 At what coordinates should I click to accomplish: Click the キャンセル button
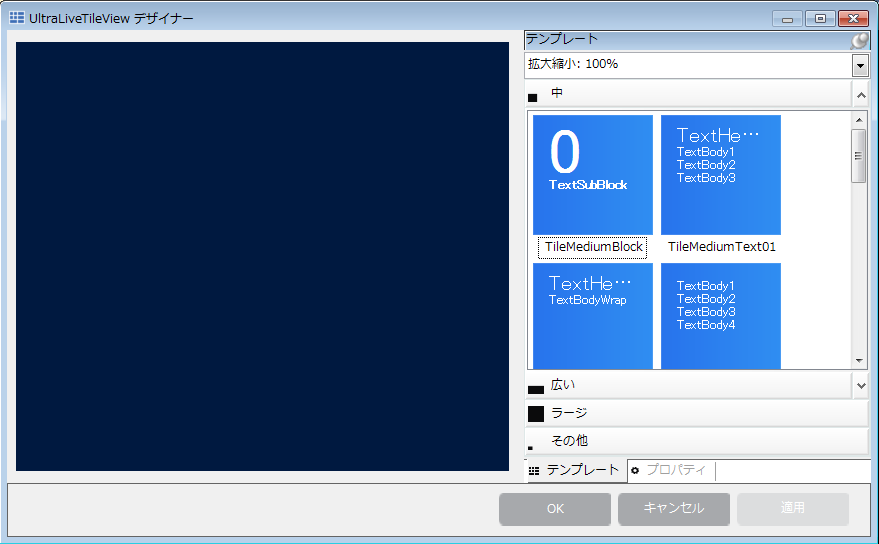pyautogui.click(x=674, y=509)
